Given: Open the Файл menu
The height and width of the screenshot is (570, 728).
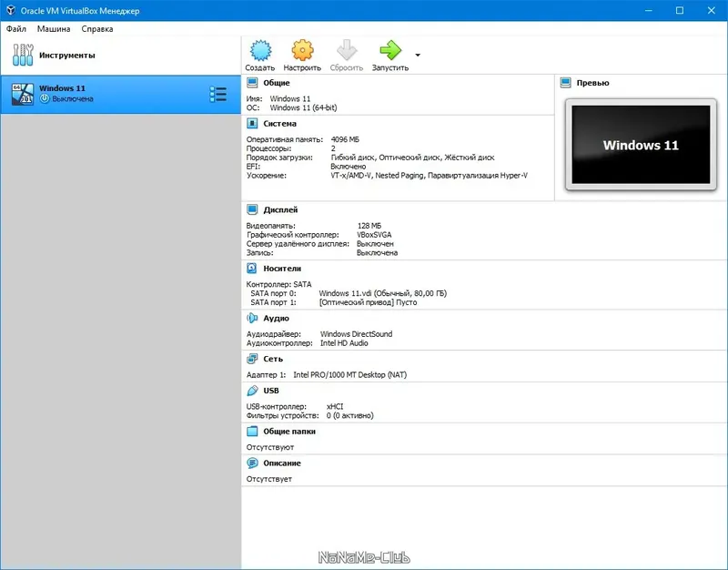Looking at the screenshot, I should point(15,29).
